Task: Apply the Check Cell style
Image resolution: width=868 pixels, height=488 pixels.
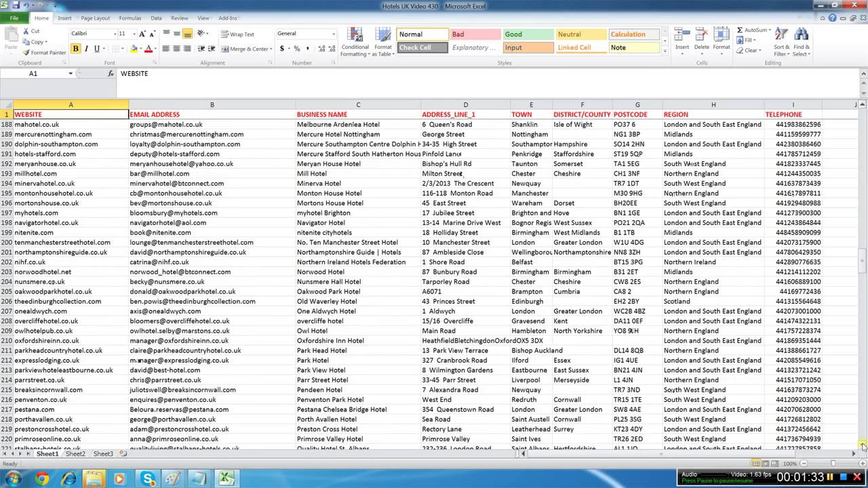Action: [x=422, y=47]
